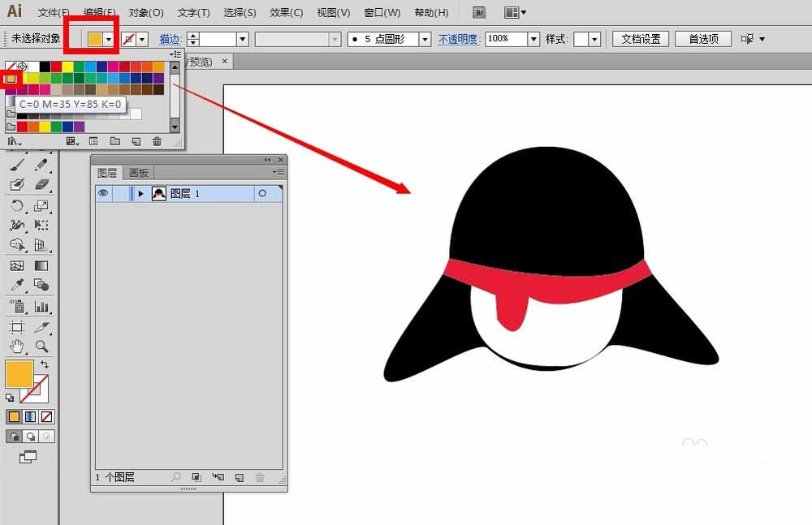Make/release clipping mask in Layers panel

click(x=197, y=477)
